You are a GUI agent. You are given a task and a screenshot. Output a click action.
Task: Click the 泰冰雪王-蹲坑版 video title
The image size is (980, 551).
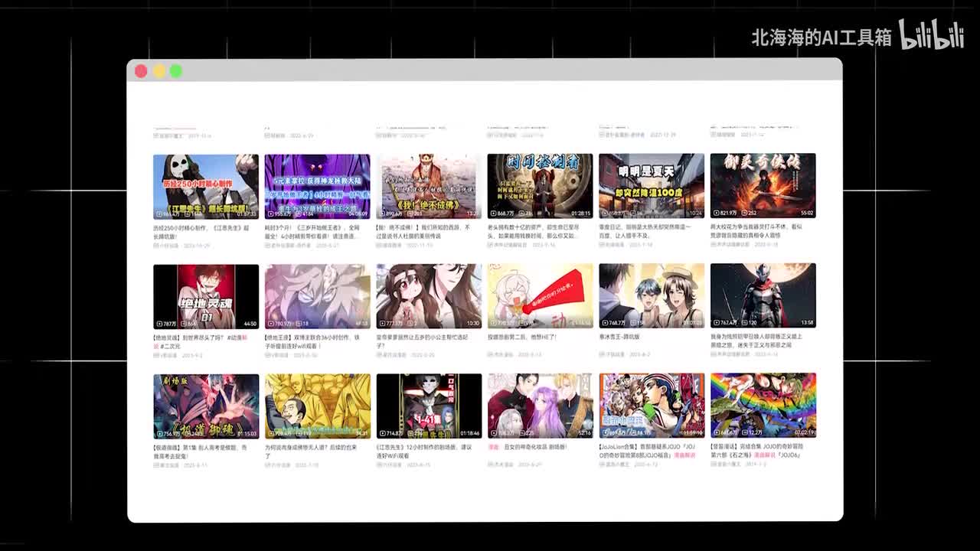(x=619, y=337)
